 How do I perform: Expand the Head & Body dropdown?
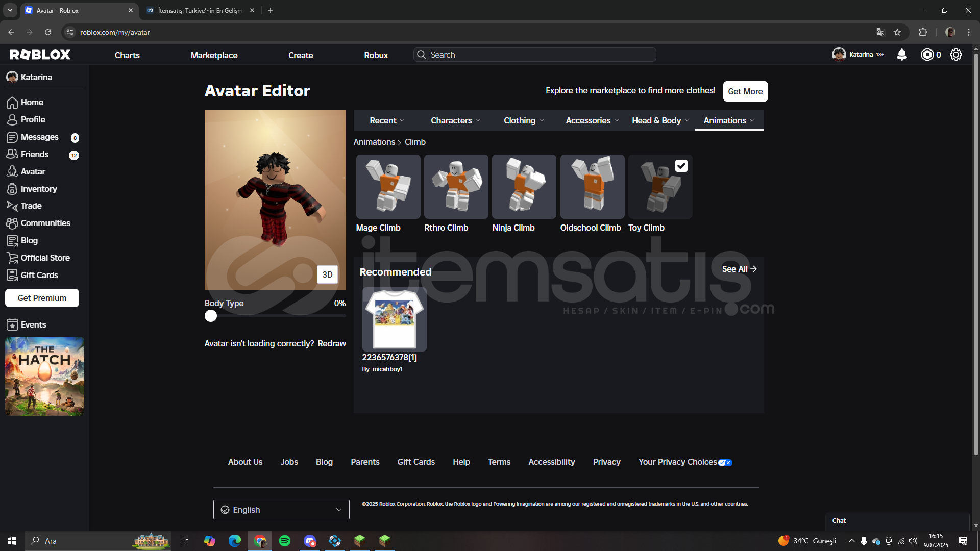pos(660,120)
